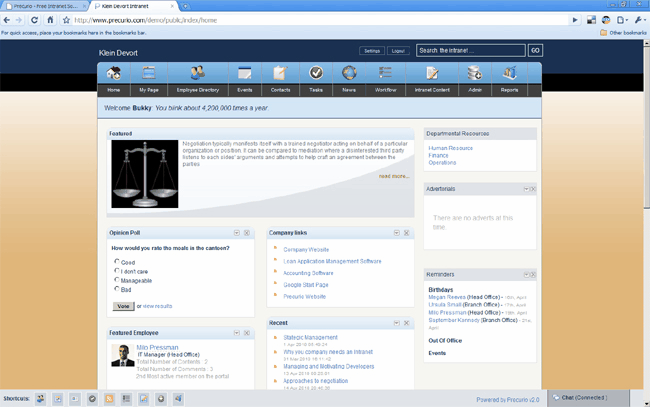The image size is (650, 407).
Task: Open the Human Resource department link
Action: (450, 148)
